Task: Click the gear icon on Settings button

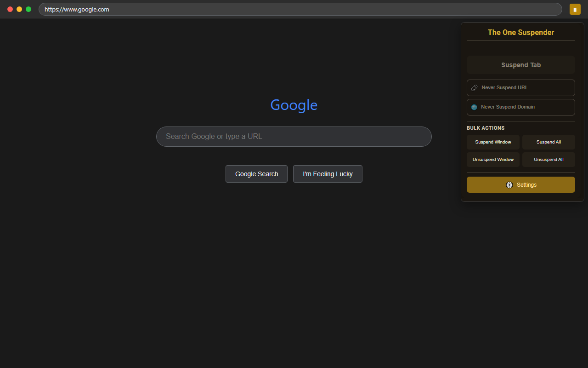Action: [509, 185]
